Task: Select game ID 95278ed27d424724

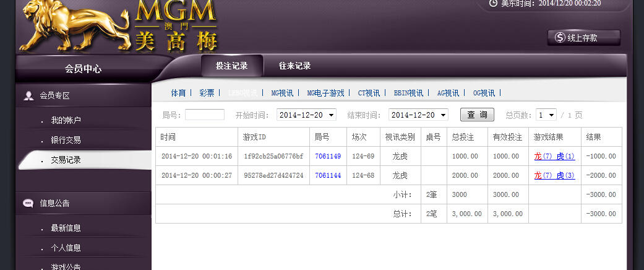Action: 273,175
